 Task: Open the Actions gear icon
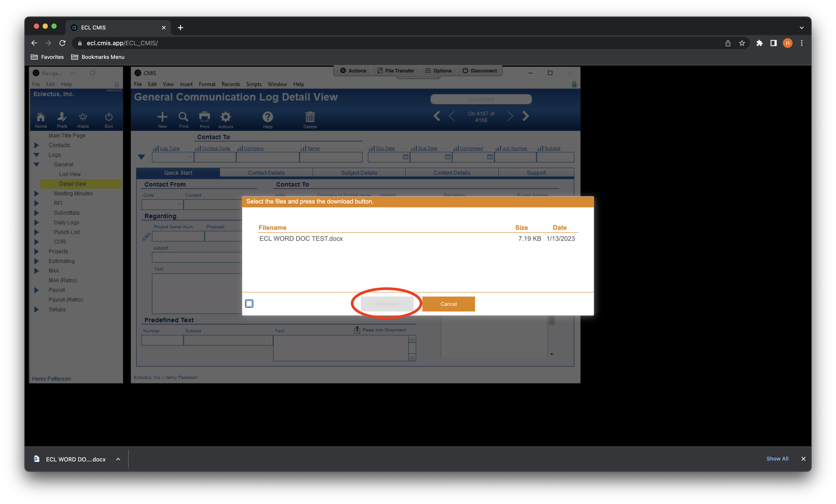[225, 117]
